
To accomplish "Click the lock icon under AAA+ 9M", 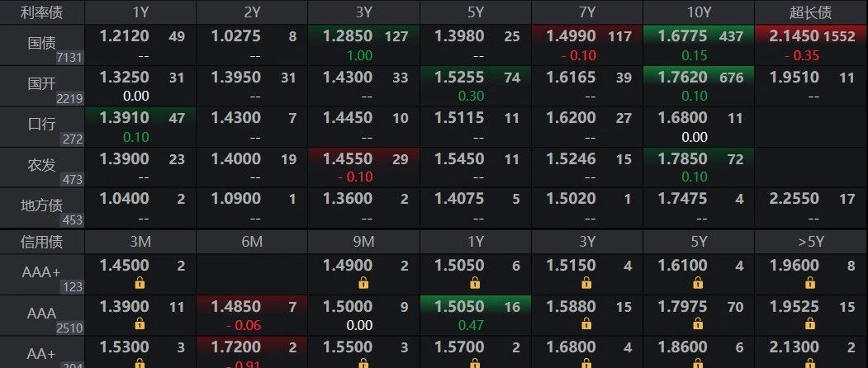I will (x=363, y=283).
